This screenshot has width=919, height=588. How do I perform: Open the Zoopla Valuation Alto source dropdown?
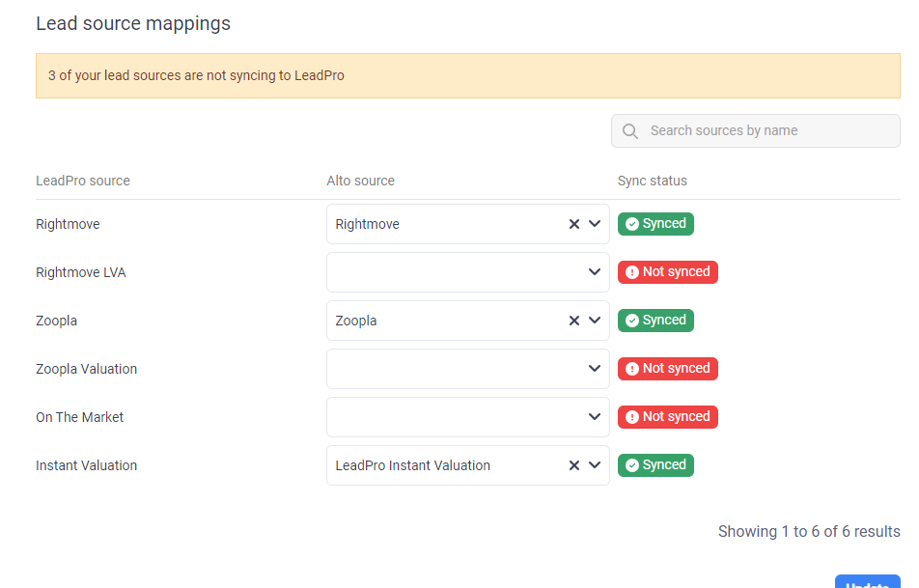click(467, 369)
